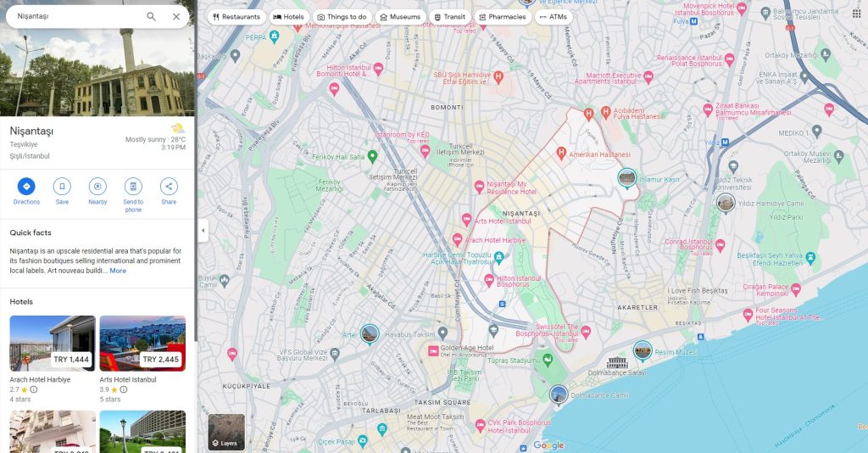This screenshot has width=868, height=453.
Task: Click the Arts Hotel Istanbul name text
Action: 128,380
